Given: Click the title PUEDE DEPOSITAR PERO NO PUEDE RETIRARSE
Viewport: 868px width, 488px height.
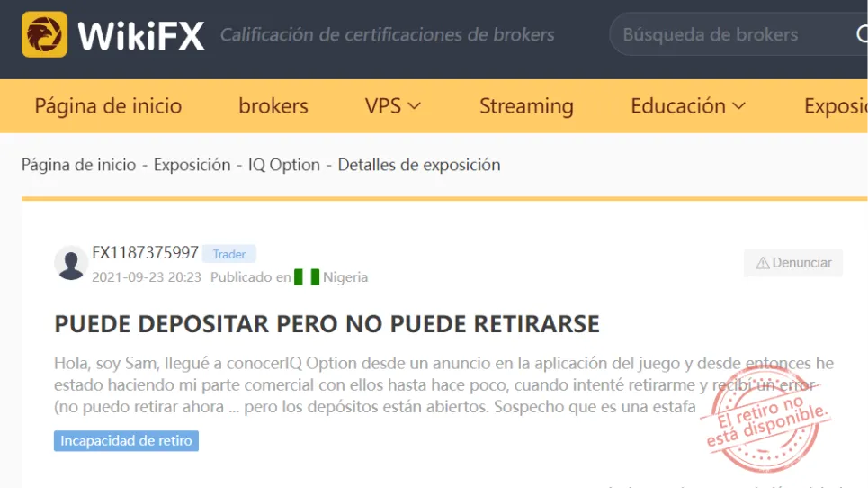Looking at the screenshot, I should (327, 324).
